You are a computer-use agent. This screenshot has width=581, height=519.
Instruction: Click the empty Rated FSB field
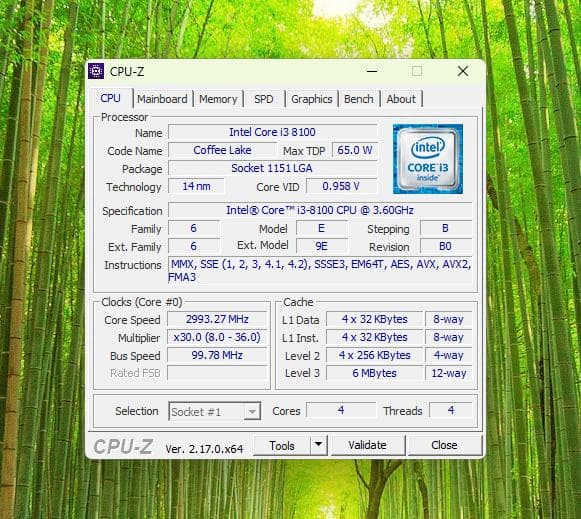pos(217,373)
